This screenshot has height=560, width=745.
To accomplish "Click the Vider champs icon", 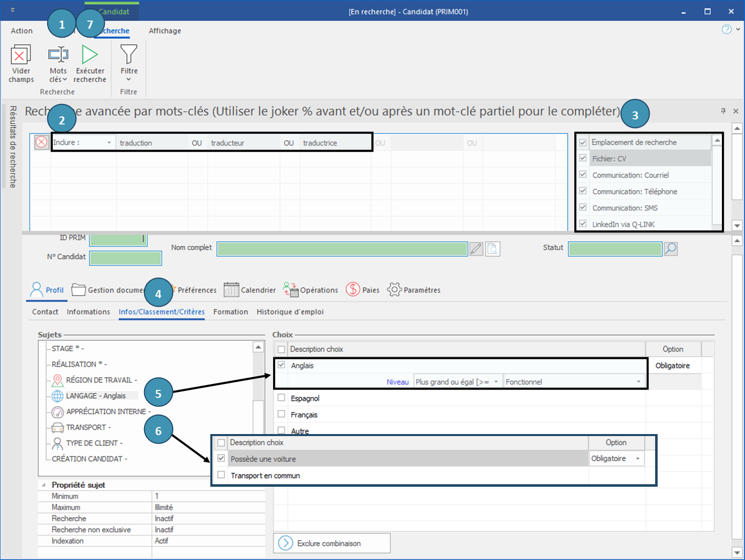I will pos(21,55).
